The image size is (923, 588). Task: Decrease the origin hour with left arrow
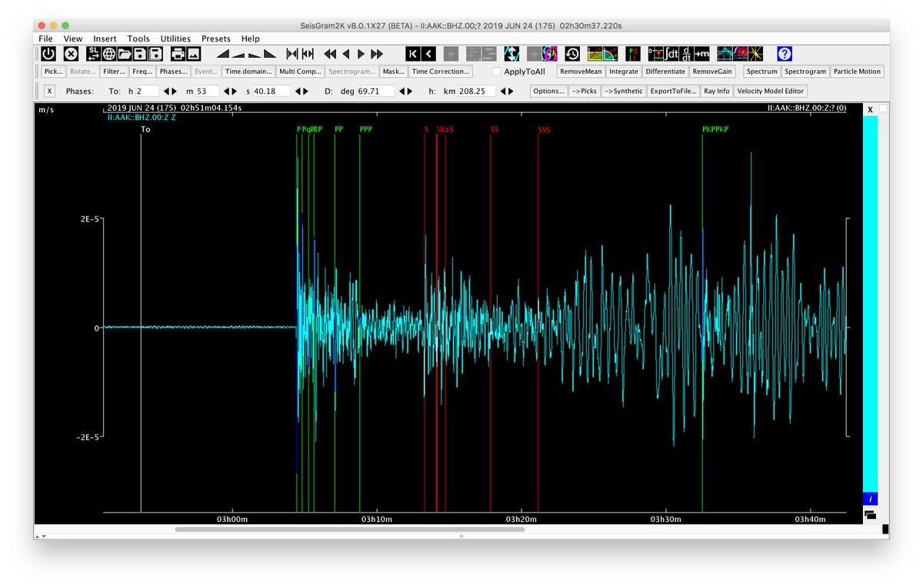coord(165,91)
